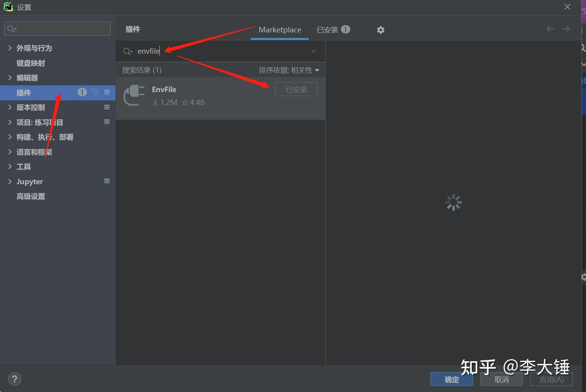The height and width of the screenshot is (392, 586).
Task: Expand the 语言和框架 tree node
Action: click(10, 152)
